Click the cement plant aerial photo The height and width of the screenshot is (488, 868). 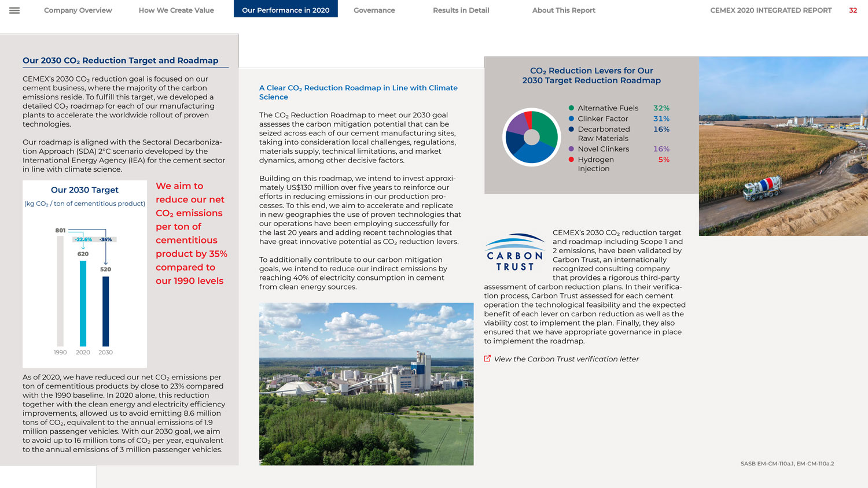tap(366, 384)
